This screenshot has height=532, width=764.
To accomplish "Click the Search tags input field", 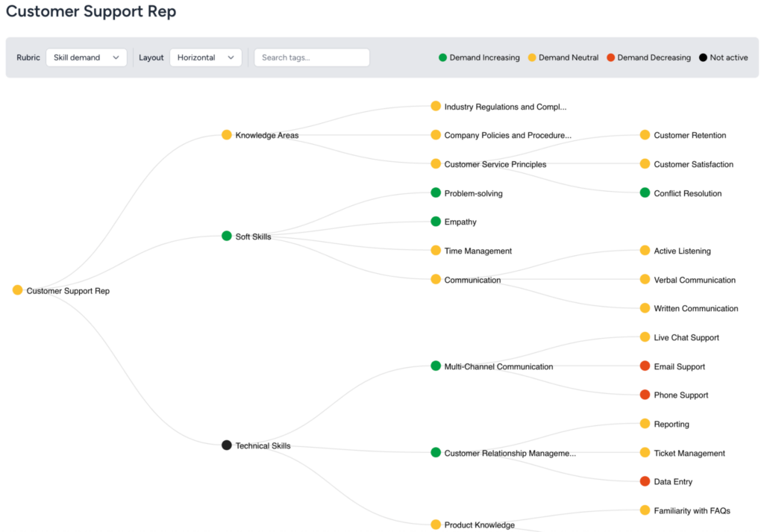I will click(312, 57).
